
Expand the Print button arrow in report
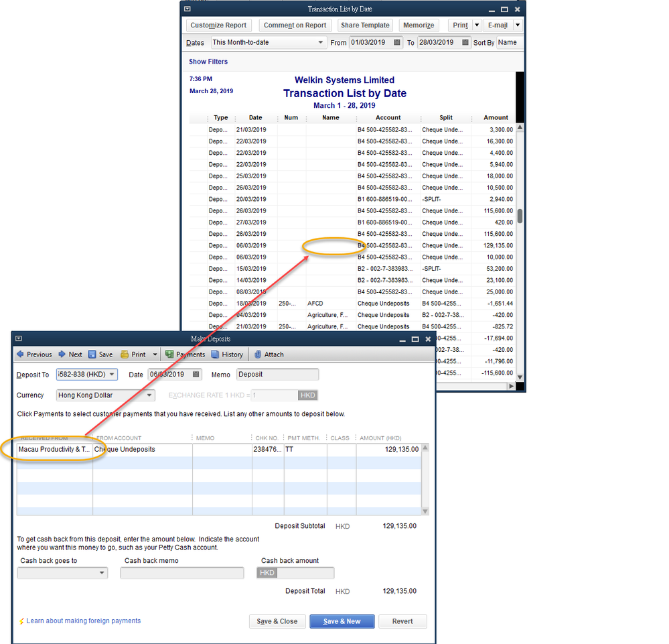(477, 25)
